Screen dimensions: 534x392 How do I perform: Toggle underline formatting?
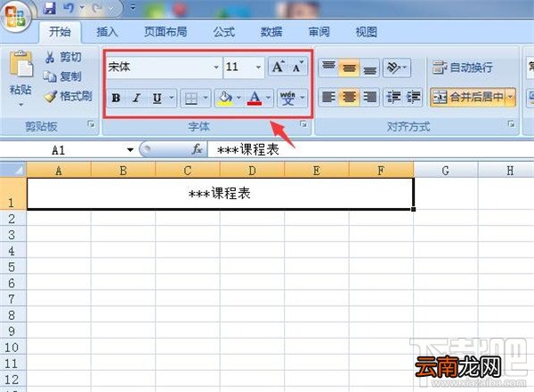(x=157, y=98)
